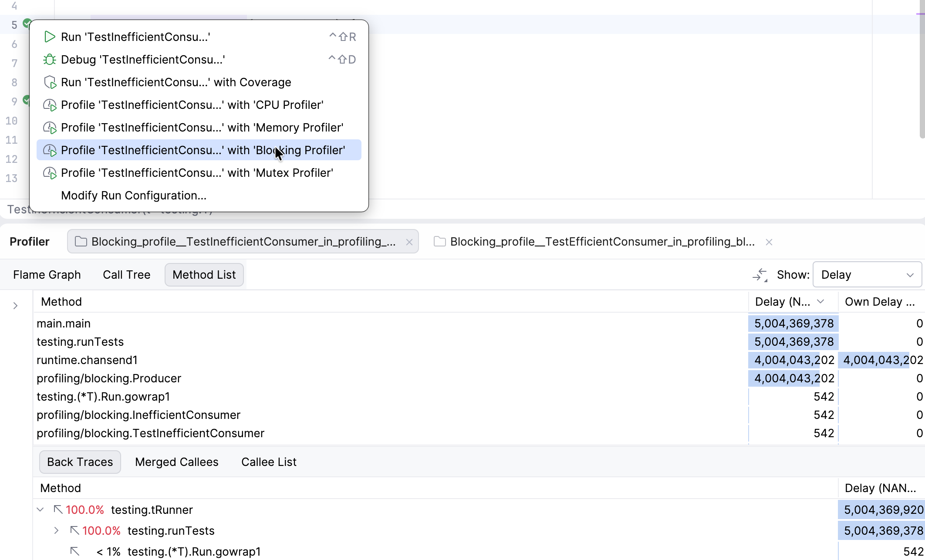This screenshot has height=560, width=925.
Task: Click the Memory Profiler icon
Action: (49, 127)
